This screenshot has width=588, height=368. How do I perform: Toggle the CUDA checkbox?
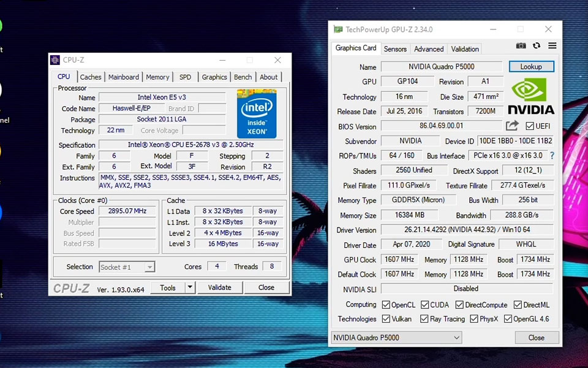click(x=425, y=305)
